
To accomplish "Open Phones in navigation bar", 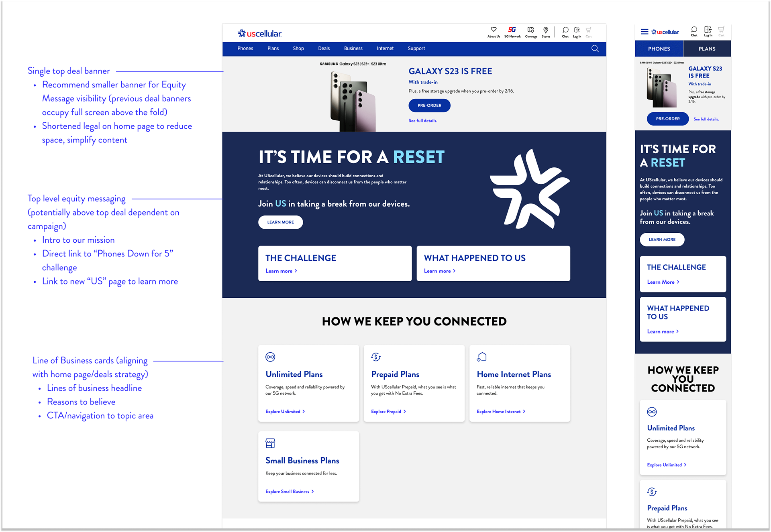I will (x=245, y=49).
